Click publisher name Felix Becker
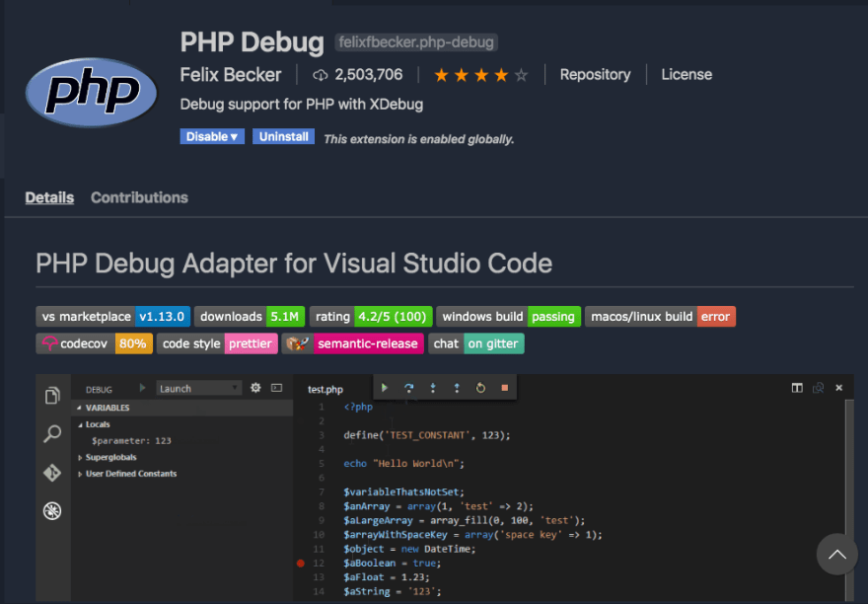868x604 pixels. (x=230, y=75)
